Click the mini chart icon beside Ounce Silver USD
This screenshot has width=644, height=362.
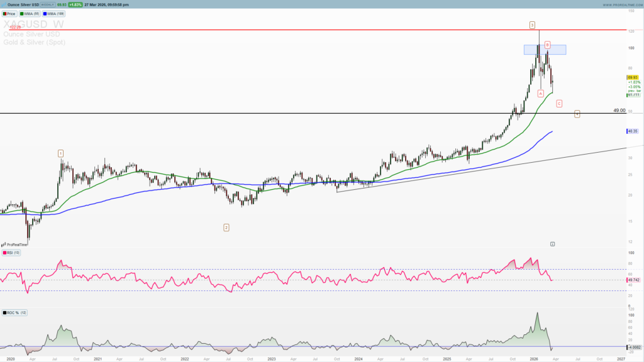pyautogui.click(x=5, y=4)
